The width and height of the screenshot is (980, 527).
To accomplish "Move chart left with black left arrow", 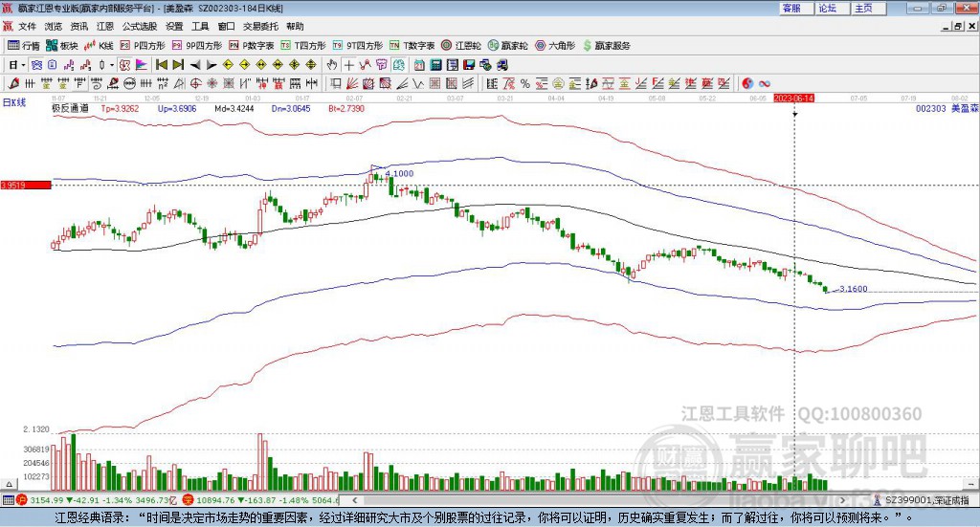I will click(195, 65).
